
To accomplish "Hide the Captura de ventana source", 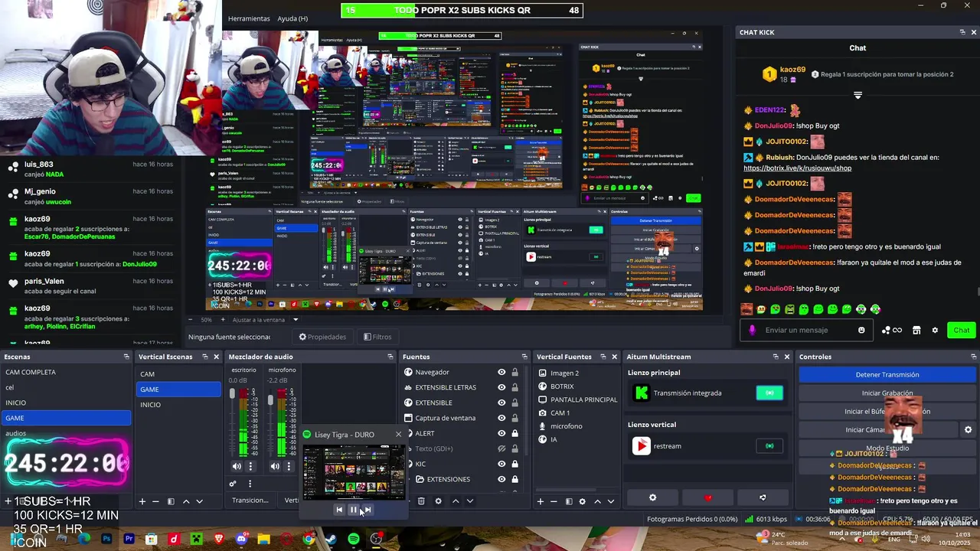I will click(501, 418).
